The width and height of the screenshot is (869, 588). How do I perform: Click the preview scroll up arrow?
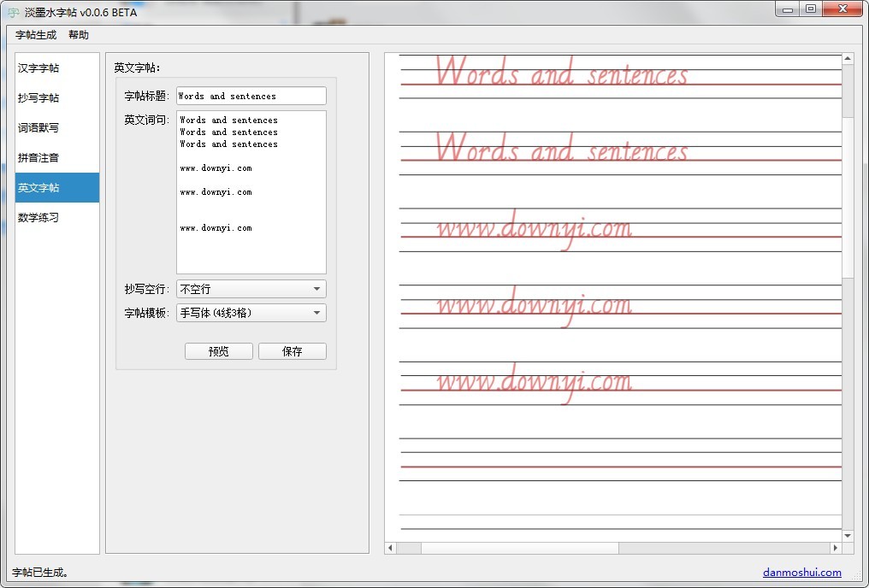coord(848,59)
